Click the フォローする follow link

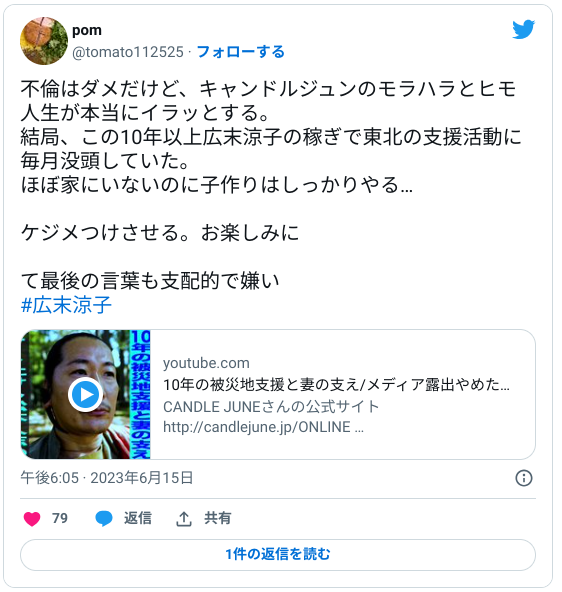pyautogui.click(x=241, y=52)
